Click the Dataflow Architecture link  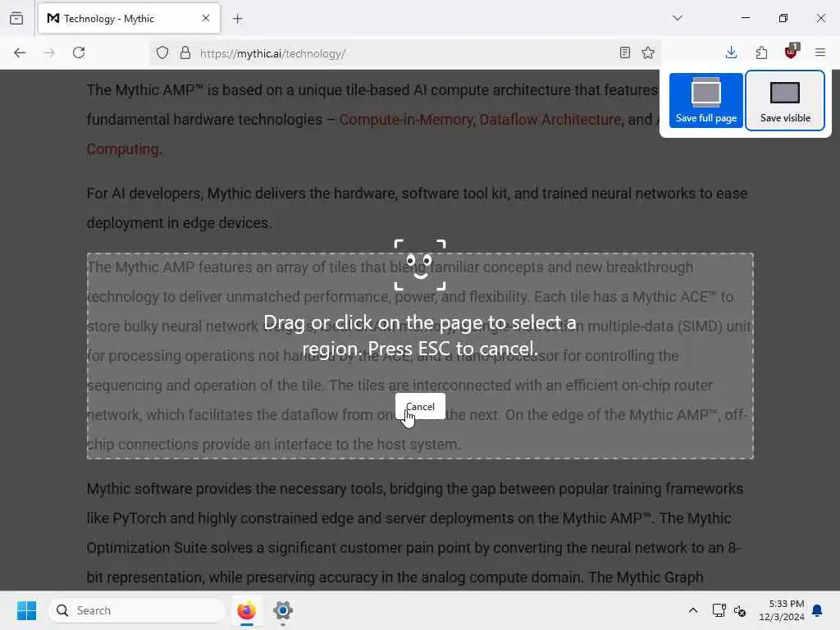pyautogui.click(x=550, y=120)
